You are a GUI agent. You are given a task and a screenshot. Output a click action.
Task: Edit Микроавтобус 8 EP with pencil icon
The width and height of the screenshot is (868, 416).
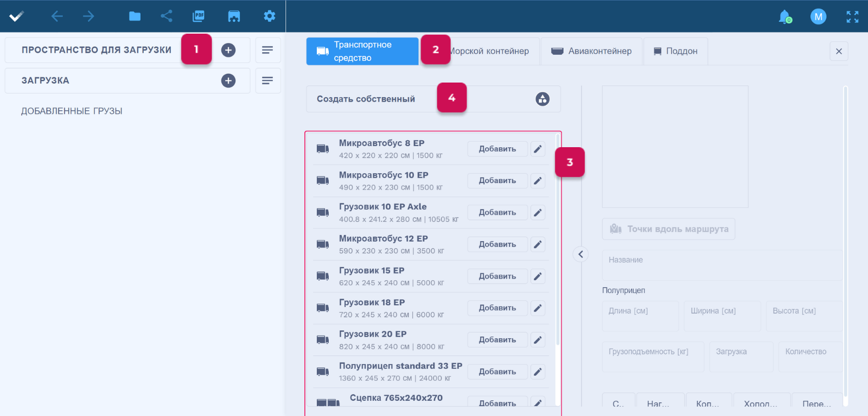tap(538, 149)
